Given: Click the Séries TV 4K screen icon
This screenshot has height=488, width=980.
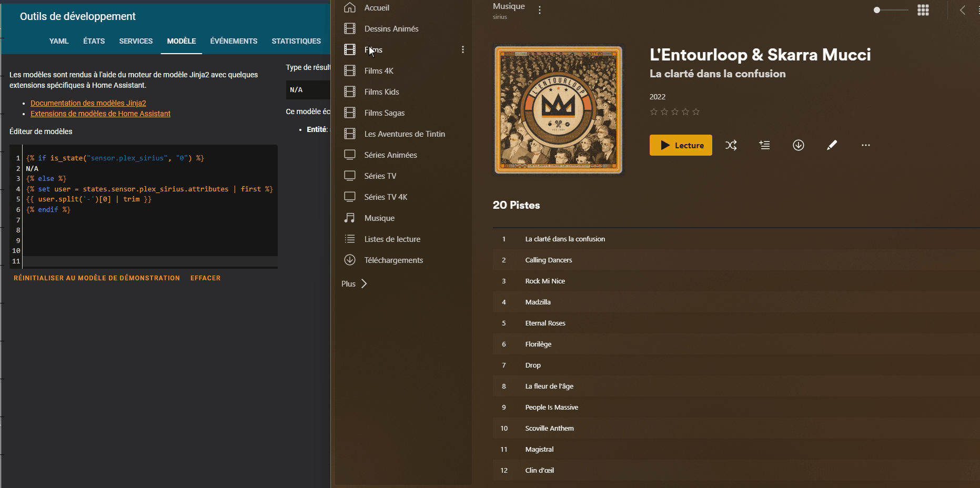Looking at the screenshot, I should pyautogui.click(x=350, y=197).
